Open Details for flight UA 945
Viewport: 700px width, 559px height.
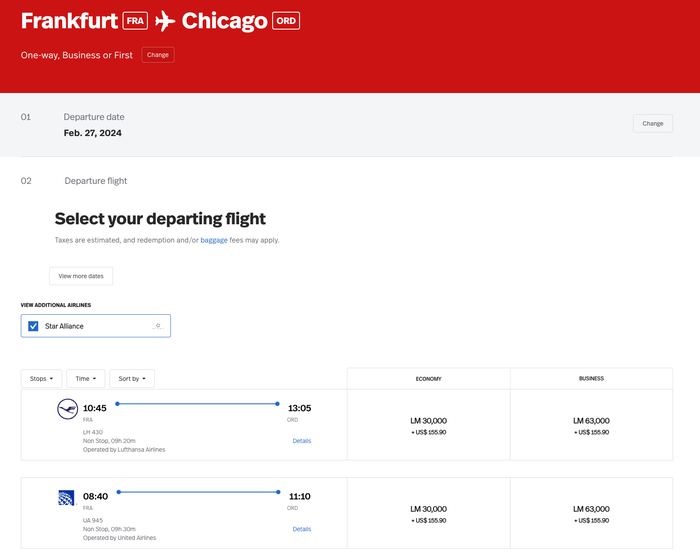pyautogui.click(x=302, y=529)
